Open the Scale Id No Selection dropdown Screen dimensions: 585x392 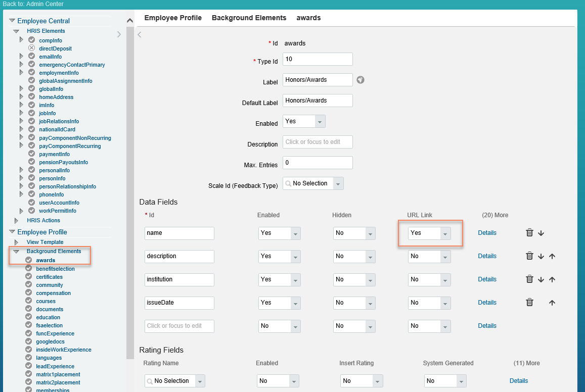tap(313, 184)
